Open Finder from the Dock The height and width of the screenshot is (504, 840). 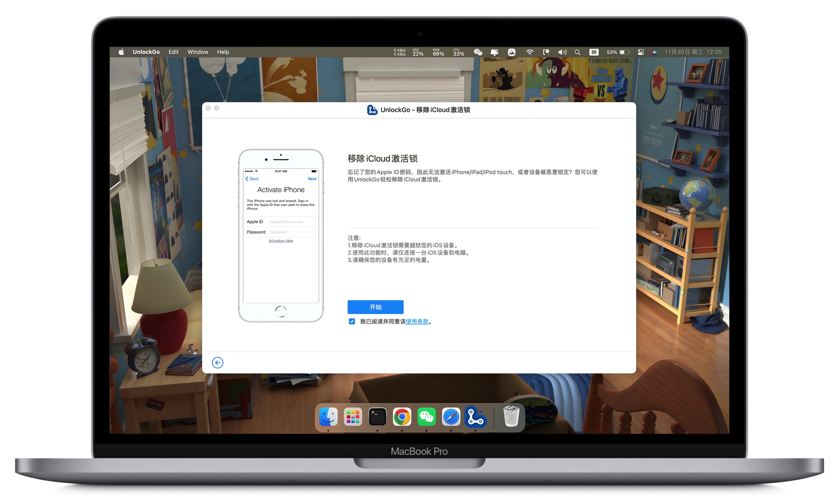point(328,417)
